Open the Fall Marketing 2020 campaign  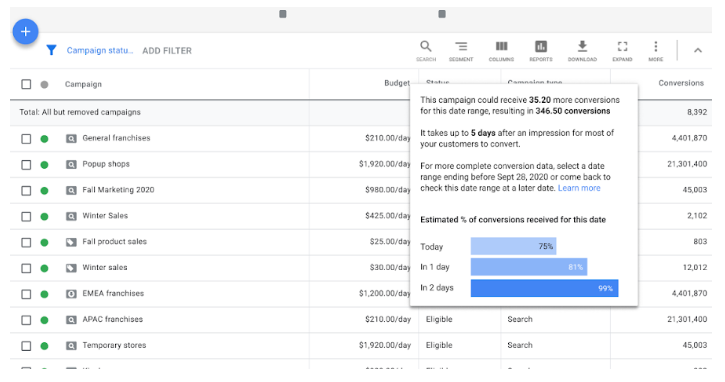pos(118,190)
